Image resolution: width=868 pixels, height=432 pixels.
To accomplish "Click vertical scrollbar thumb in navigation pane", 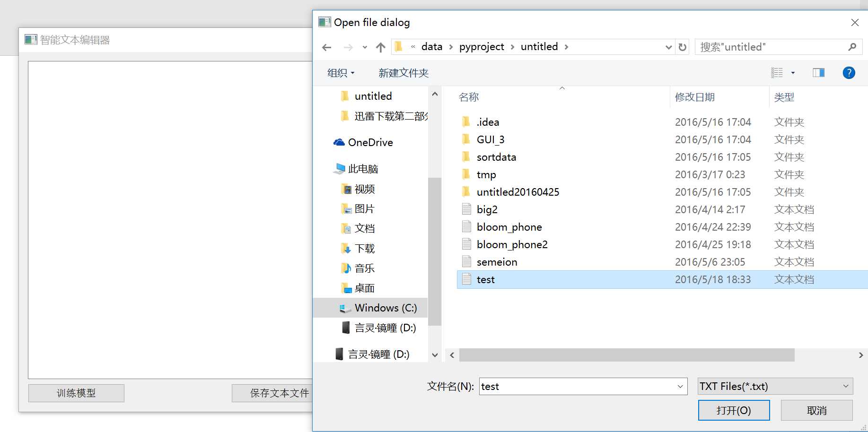I will click(x=435, y=251).
